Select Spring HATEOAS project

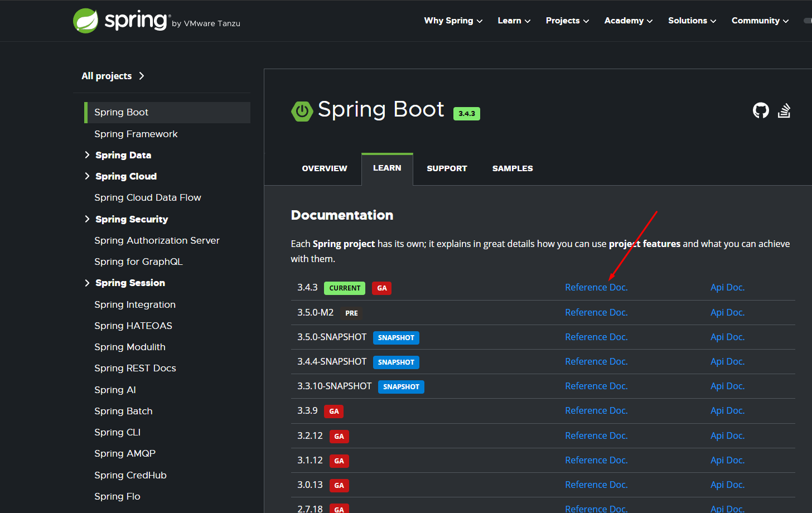pyautogui.click(x=133, y=326)
